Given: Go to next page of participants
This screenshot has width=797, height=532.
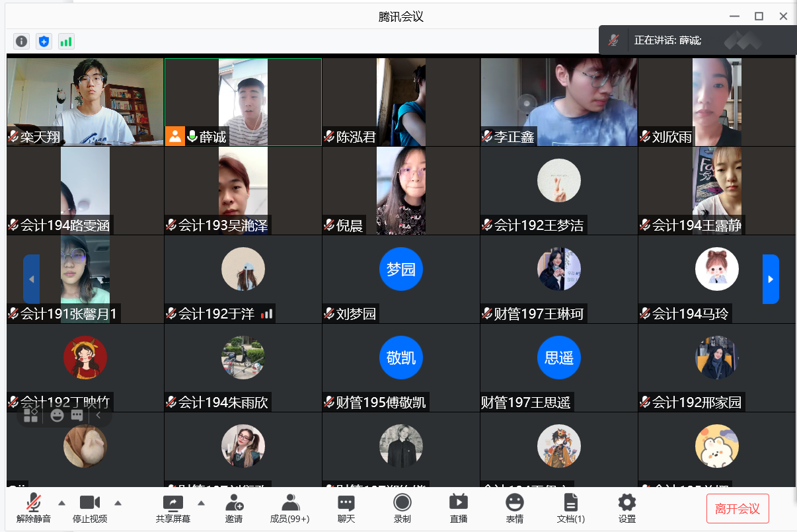Looking at the screenshot, I should point(771,279).
